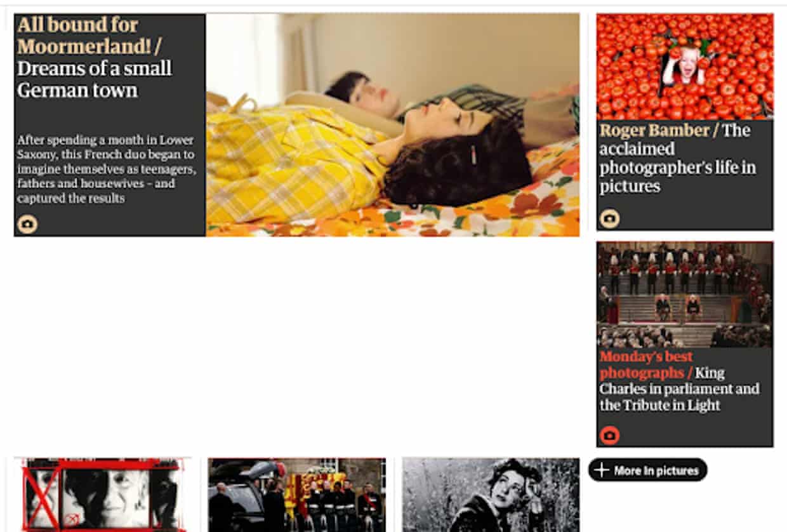Open red-marked contact sheet portrait thumbnail
This screenshot has height=532, width=787.
(x=102, y=495)
